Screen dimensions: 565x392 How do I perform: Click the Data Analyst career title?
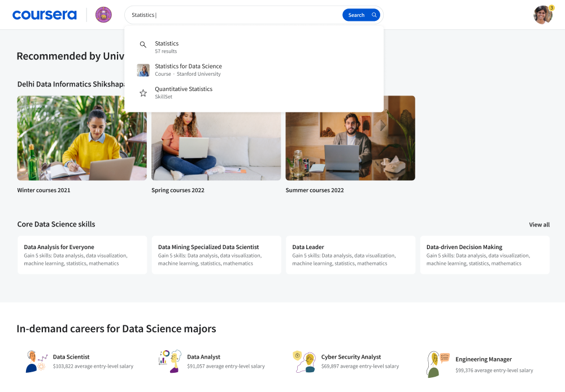pos(203,356)
